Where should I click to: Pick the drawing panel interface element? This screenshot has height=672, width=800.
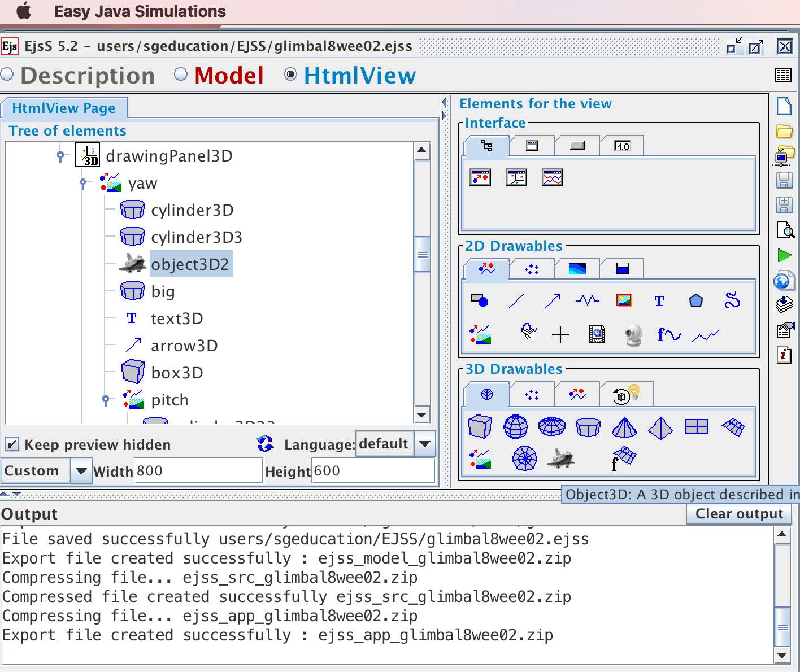[480, 177]
